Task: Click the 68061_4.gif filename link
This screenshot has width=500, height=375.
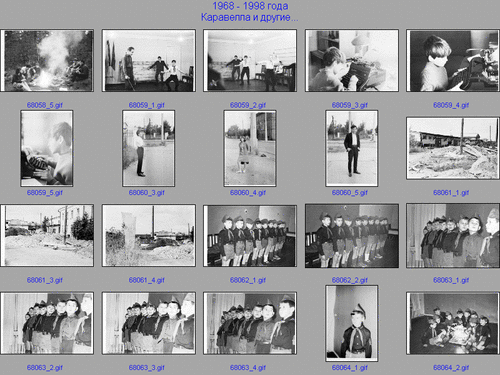Action: (147, 280)
